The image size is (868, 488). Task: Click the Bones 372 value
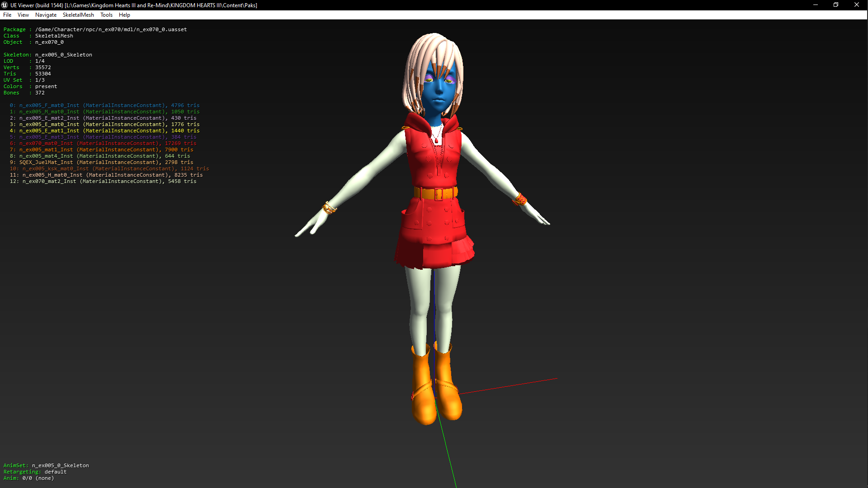[x=40, y=93]
